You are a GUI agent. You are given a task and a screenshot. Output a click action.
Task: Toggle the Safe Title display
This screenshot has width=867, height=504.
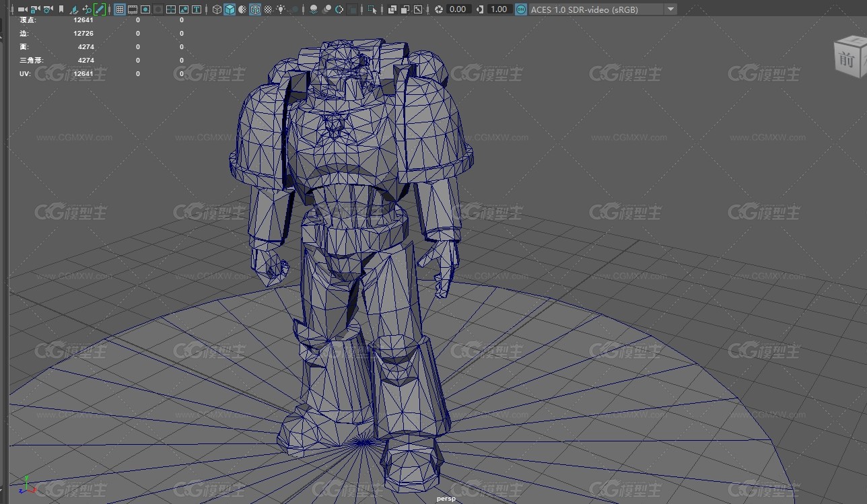click(x=197, y=9)
